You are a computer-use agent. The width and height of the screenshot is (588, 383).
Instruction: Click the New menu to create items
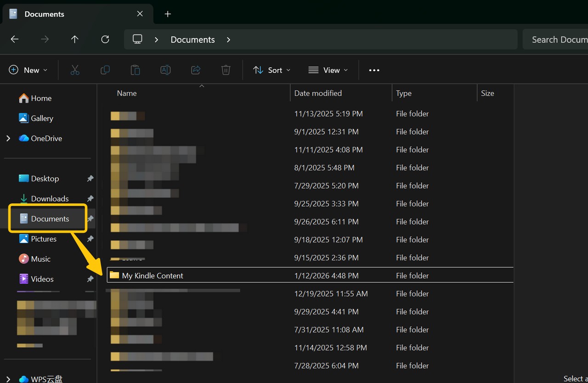tap(28, 70)
